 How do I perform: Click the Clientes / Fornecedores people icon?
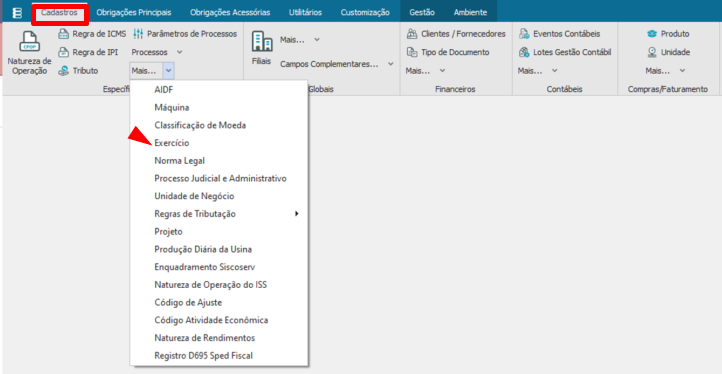[412, 34]
